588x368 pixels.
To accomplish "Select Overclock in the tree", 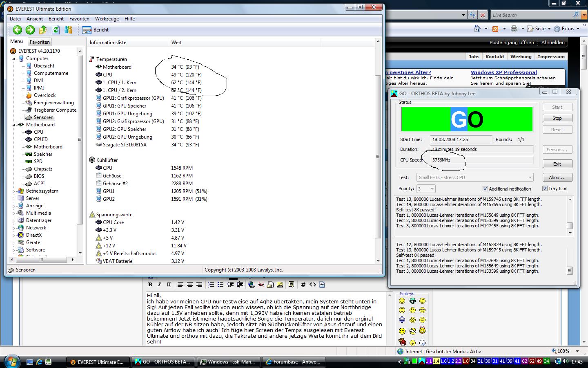I will [45, 95].
